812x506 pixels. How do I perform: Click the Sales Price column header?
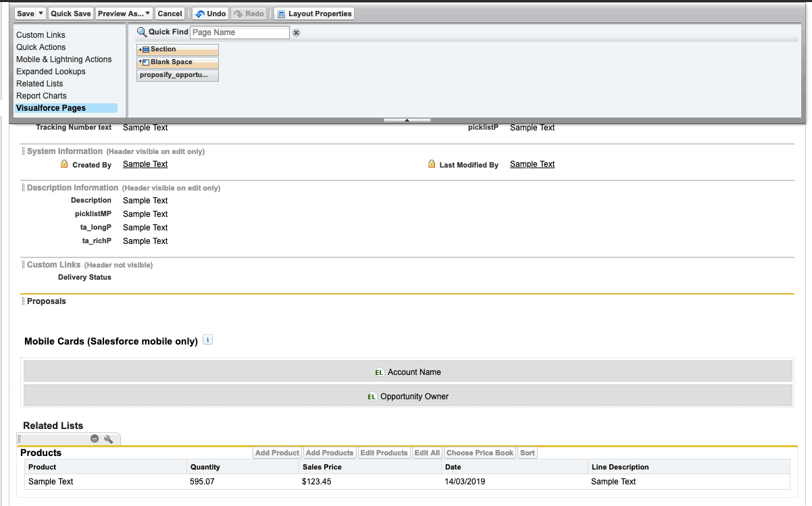(370, 467)
